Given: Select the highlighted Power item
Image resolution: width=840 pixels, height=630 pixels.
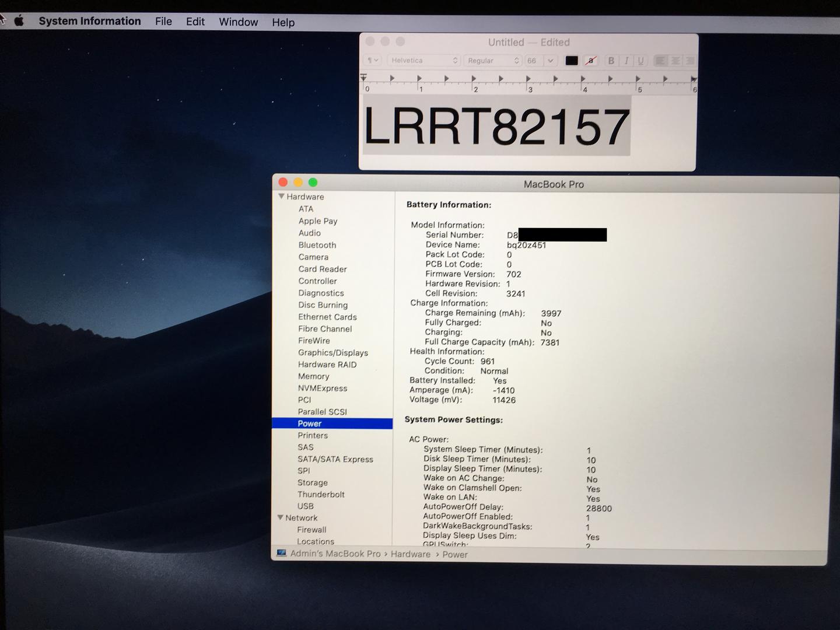Looking at the screenshot, I should 332,423.
